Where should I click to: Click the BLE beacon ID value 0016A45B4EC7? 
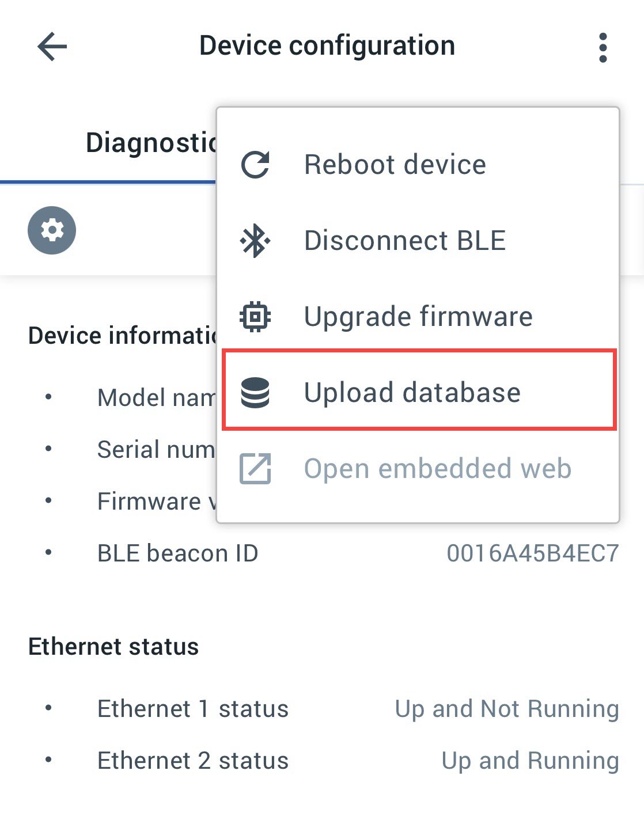coord(533,553)
